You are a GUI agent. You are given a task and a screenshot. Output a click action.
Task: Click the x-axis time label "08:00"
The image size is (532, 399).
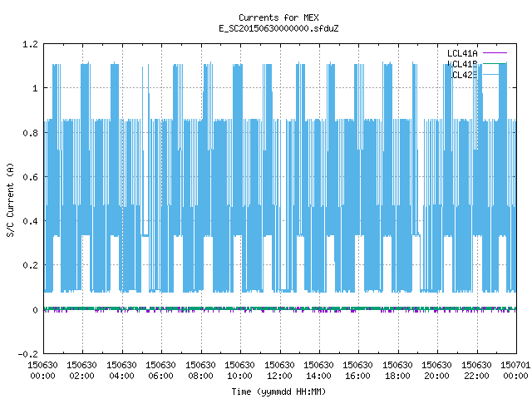[x=200, y=376]
